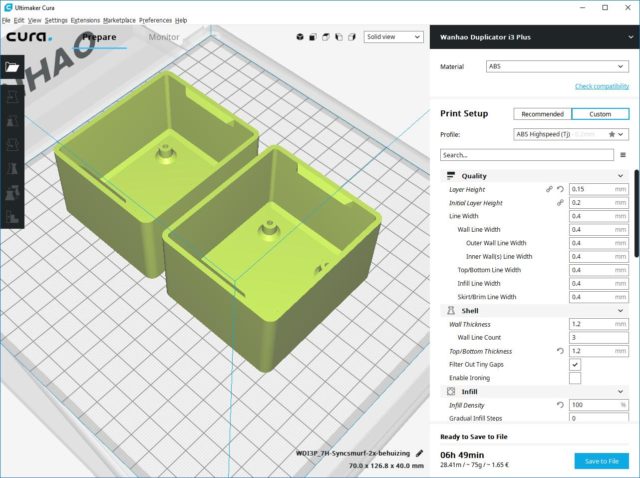
Task: Open the Material ABS dropdown
Action: click(x=555, y=67)
